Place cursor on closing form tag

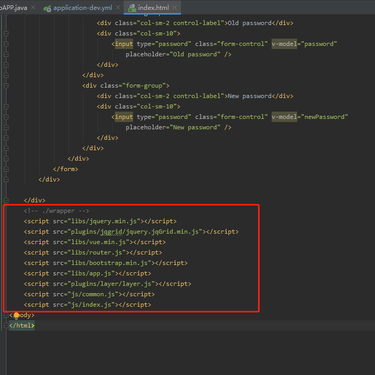tap(65, 169)
